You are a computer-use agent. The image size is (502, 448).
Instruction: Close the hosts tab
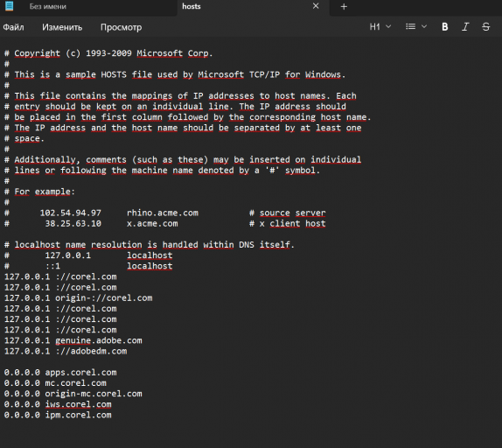pos(316,6)
